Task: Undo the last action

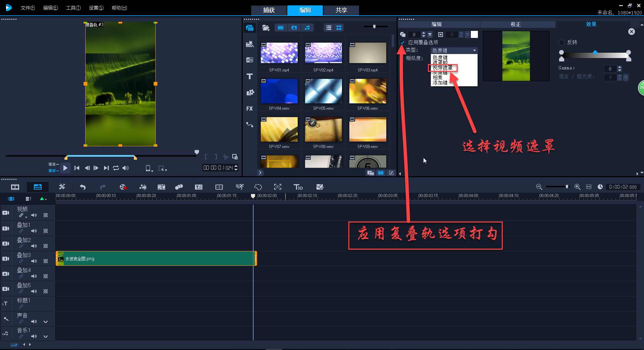Action: pos(83,187)
